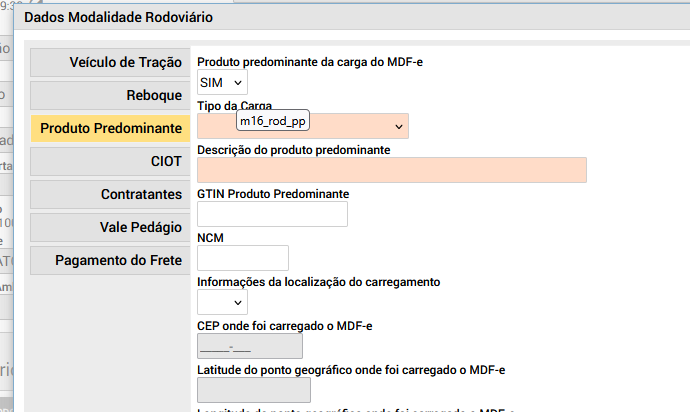Viewport: 690px width, 412px height.
Task: Expand the localização do carregamento dropdown
Action: pos(222,301)
